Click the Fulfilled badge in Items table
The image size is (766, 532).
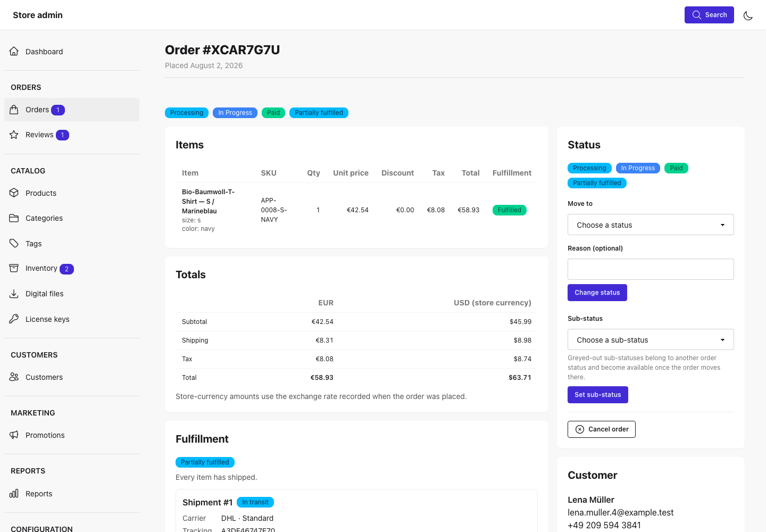coord(510,210)
